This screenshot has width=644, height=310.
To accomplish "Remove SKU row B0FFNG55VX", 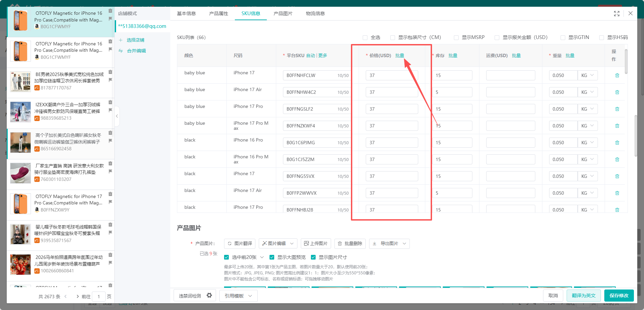I will (x=617, y=176).
